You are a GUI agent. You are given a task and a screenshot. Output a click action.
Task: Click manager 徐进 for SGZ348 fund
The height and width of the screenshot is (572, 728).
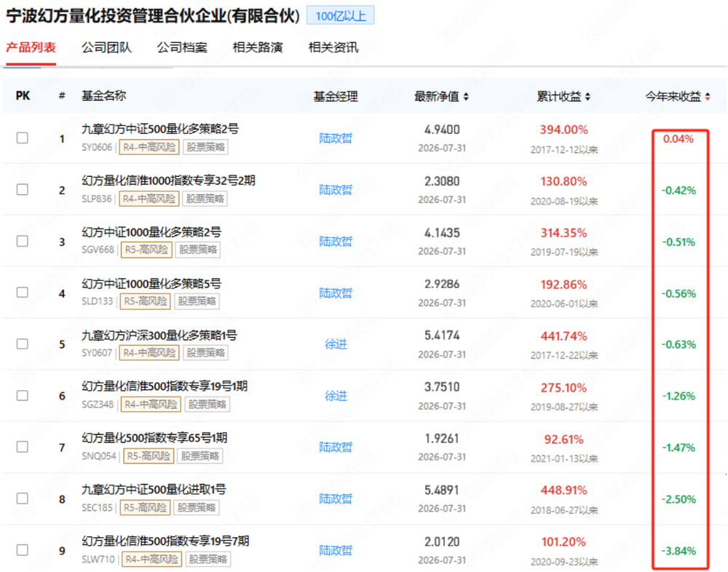click(x=336, y=396)
